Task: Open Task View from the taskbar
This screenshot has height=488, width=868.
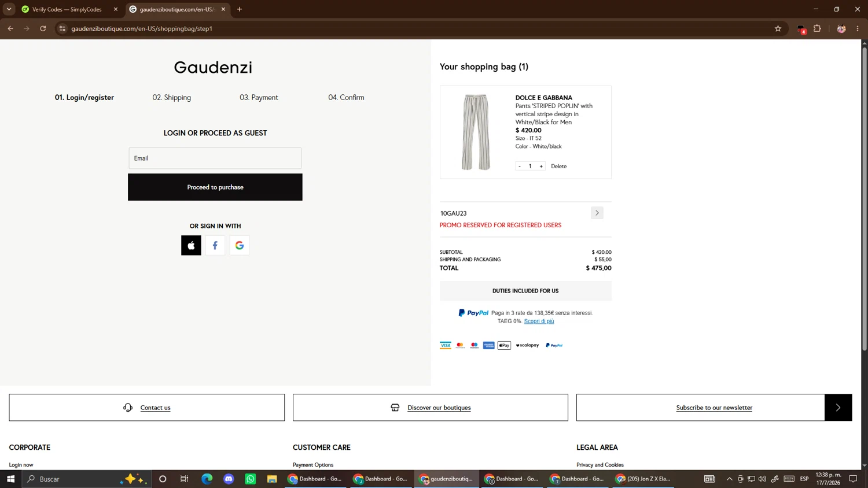Action: click(185, 479)
